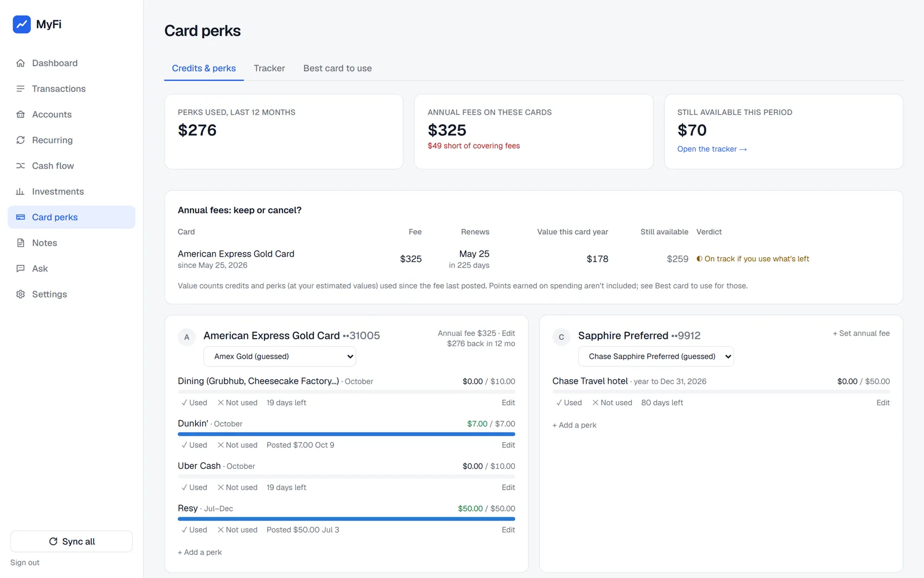
Task: Go to Transactions in sidebar
Action: pyautogui.click(x=72, y=88)
